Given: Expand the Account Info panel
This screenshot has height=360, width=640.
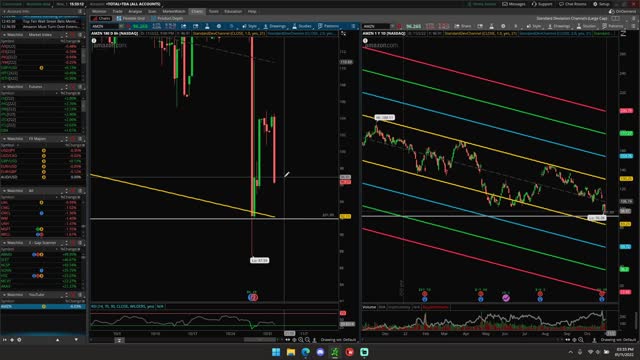Looking at the screenshot, I should [x=4, y=11].
